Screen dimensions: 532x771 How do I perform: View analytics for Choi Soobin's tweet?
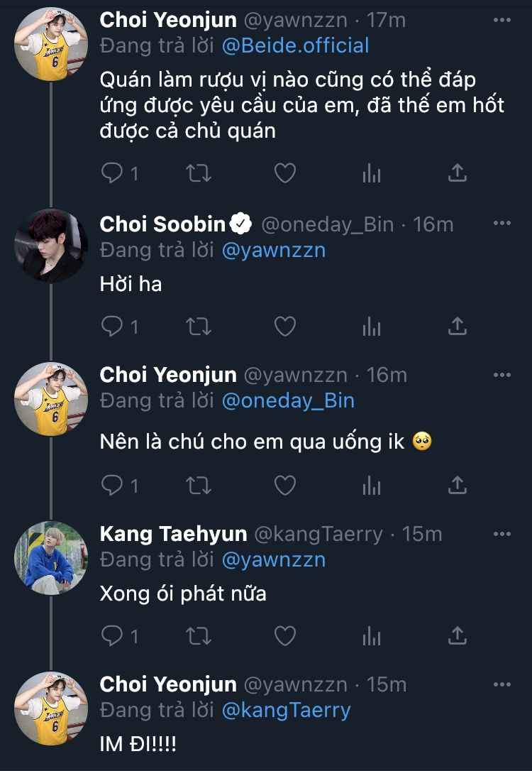coord(372,326)
